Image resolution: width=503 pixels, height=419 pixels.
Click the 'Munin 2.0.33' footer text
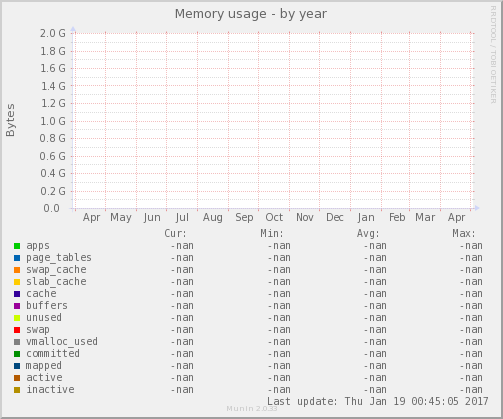pos(252,409)
